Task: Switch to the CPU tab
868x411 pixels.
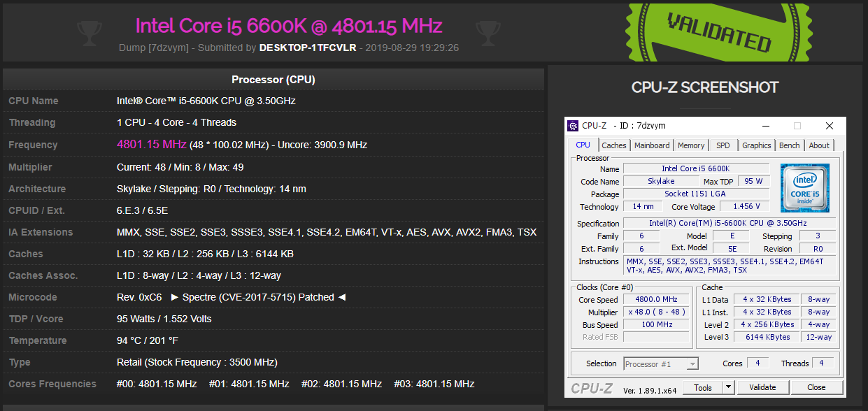Action: (x=583, y=145)
